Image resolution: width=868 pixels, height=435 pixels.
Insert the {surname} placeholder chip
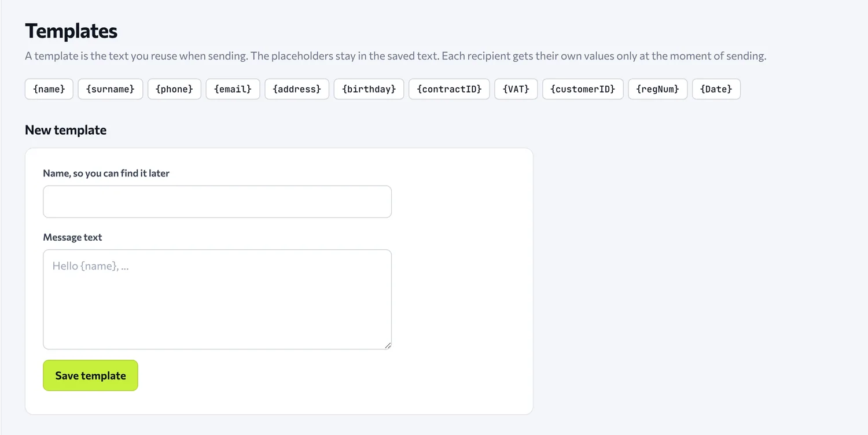111,89
